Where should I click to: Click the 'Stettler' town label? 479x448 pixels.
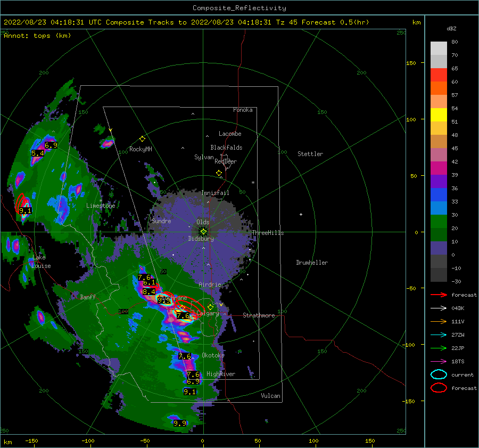click(310, 154)
